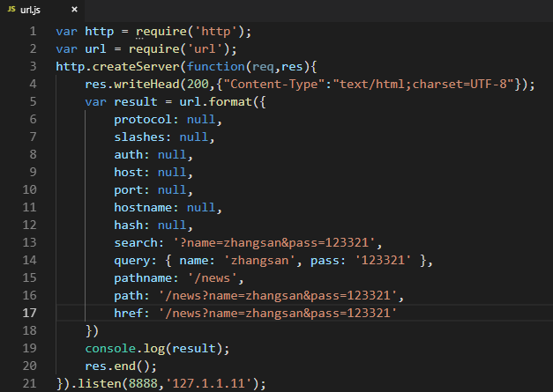553x392 pixels.
Task: Click url.format on line 5
Action: pos(216,102)
